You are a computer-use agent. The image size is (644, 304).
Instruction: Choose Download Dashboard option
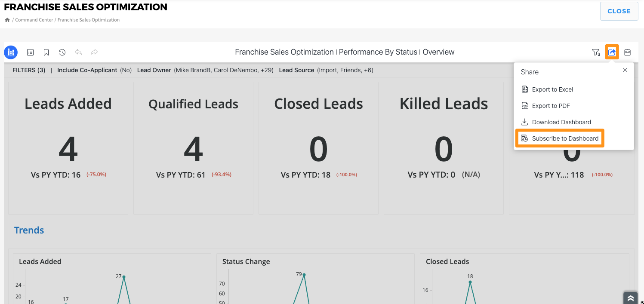point(556,122)
